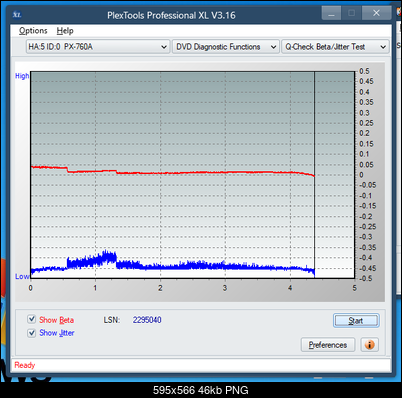Open the PX-760A drive selection dropdown
The image size is (402, 398).
(98, 47)
